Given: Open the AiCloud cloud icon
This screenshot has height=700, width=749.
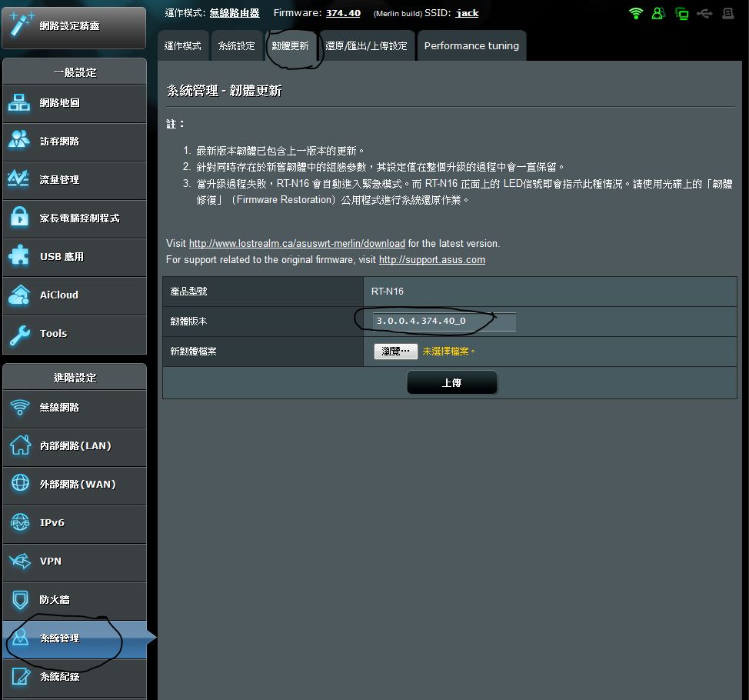Looking at the screenshot, I should click(x=19, y=295).
